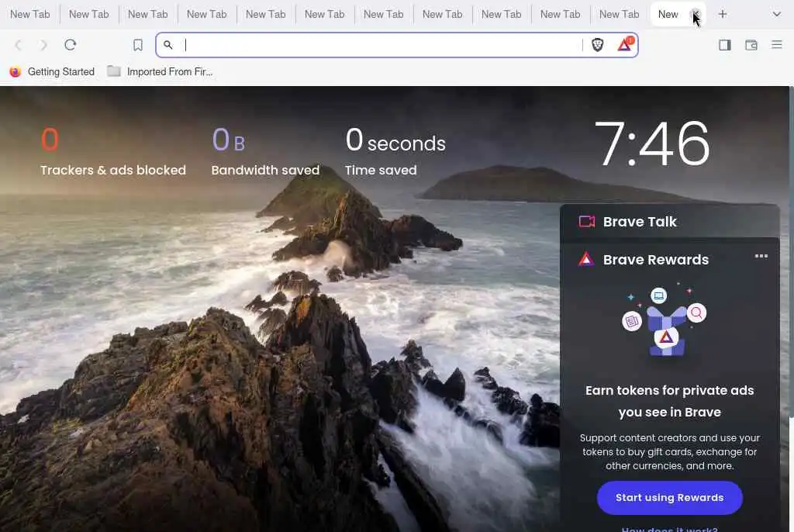Click the 7:46 clock widget
This screenshot has height=532, width=794.
(652, 144)
